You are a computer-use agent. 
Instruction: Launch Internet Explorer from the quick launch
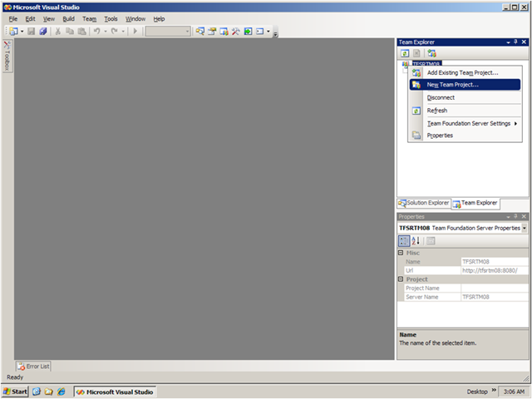61,392
